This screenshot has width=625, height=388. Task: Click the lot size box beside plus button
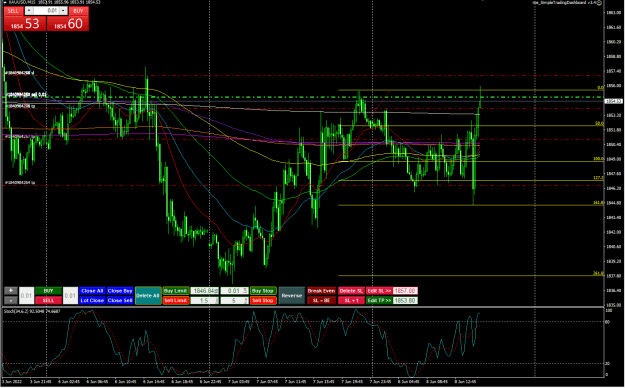(26, 295)
